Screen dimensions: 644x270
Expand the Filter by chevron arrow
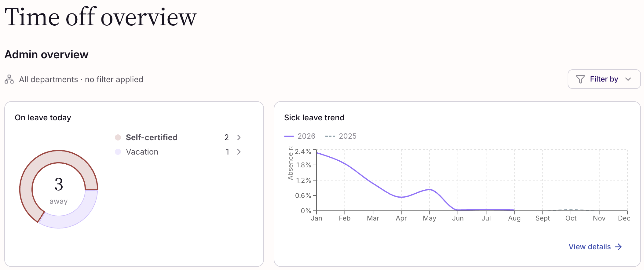pos(628,79)
